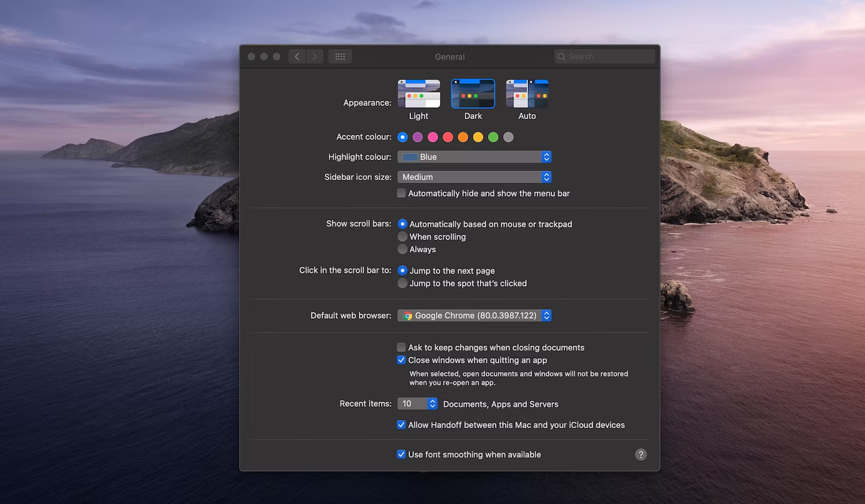Disable Close windows when quitting an app
The width and height of the screenshot is (865, 504).
(401, 359)
